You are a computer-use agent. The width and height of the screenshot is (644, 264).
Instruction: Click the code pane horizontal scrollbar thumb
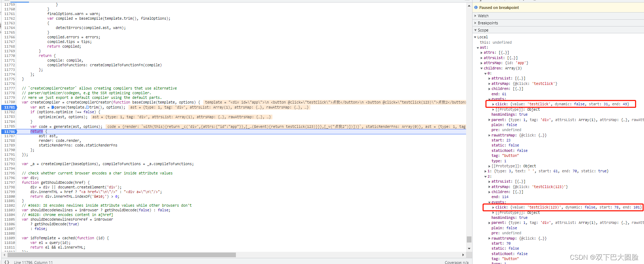click(x=121, y=255)
